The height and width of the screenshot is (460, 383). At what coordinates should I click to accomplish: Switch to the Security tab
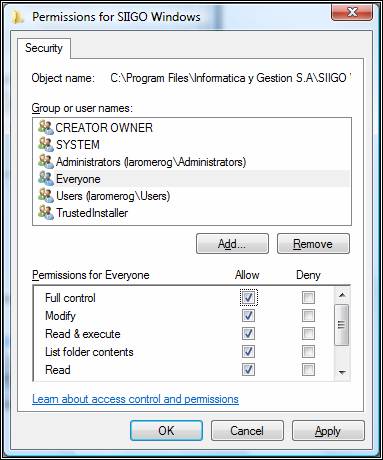click(x=44, y=48)
